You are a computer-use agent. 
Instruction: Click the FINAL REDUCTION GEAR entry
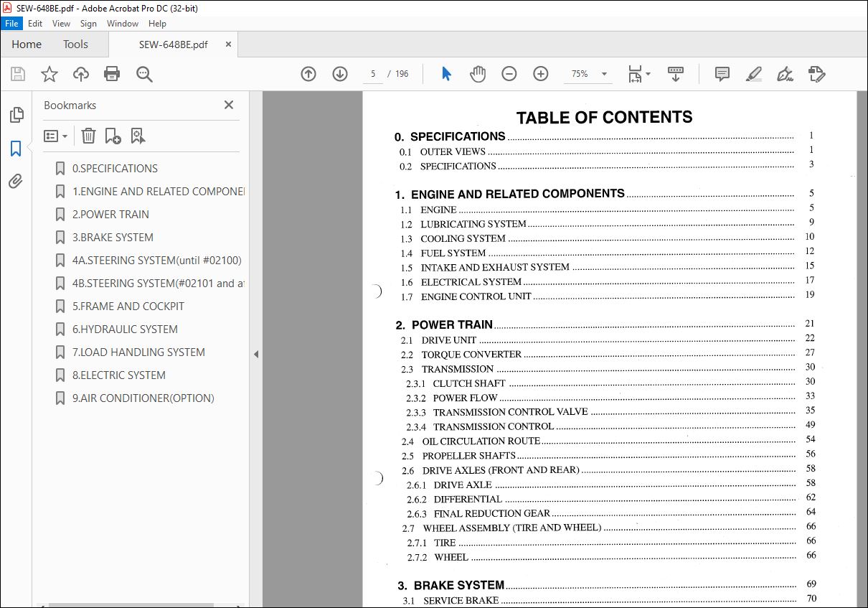[492, 514]
